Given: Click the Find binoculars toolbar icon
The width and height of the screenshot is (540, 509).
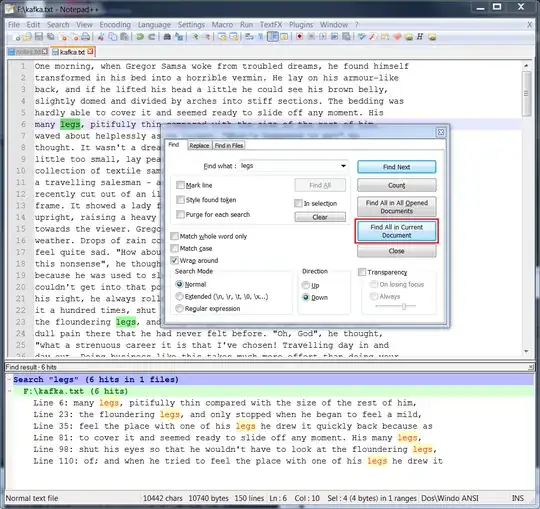Looking at the screenshot, I should pos(167,37).
